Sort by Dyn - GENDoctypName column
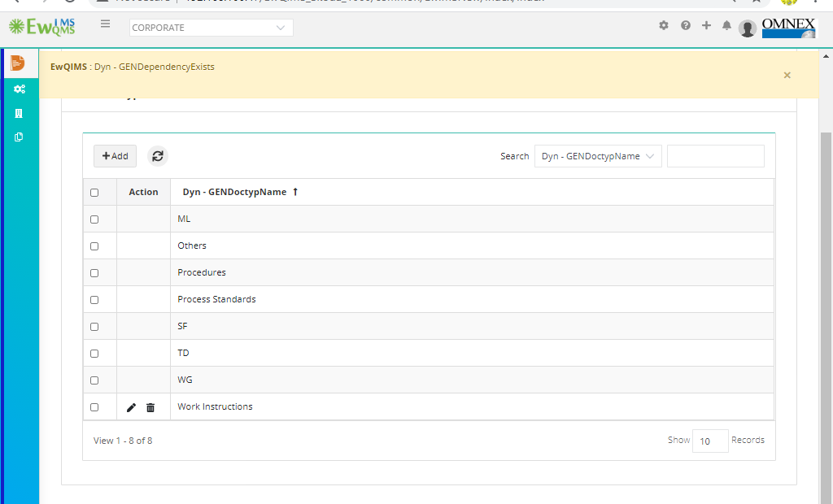This screenshot has width=833, height=504. (234, 193)
